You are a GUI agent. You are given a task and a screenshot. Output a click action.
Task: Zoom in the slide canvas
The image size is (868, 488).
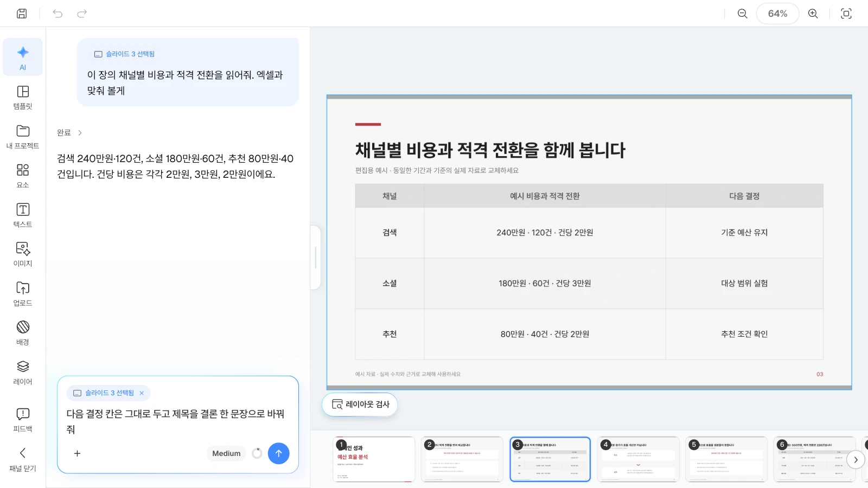tap(813, 14)
